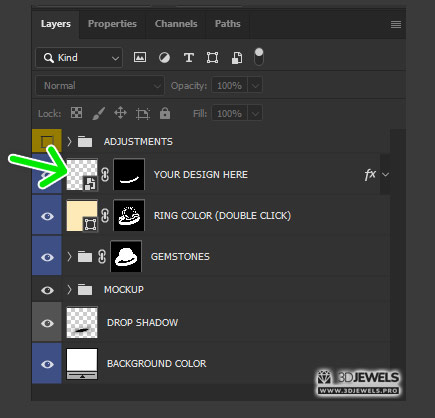The height and width of the screenshot is (418, 435).
Task: Expand layer effects on YOUR DESIGN HERE
Action: [385, 174]
